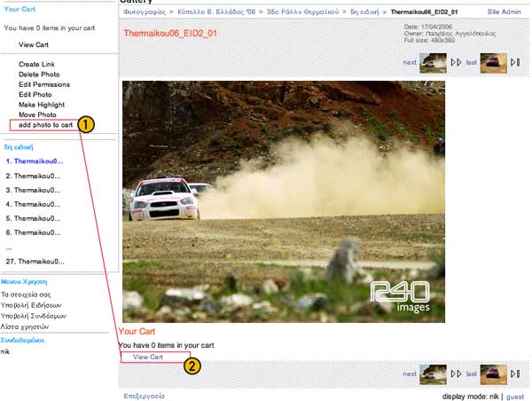Click the bottom last-photo skip icon
Screen dimensions: 532x401
[516, 374]
